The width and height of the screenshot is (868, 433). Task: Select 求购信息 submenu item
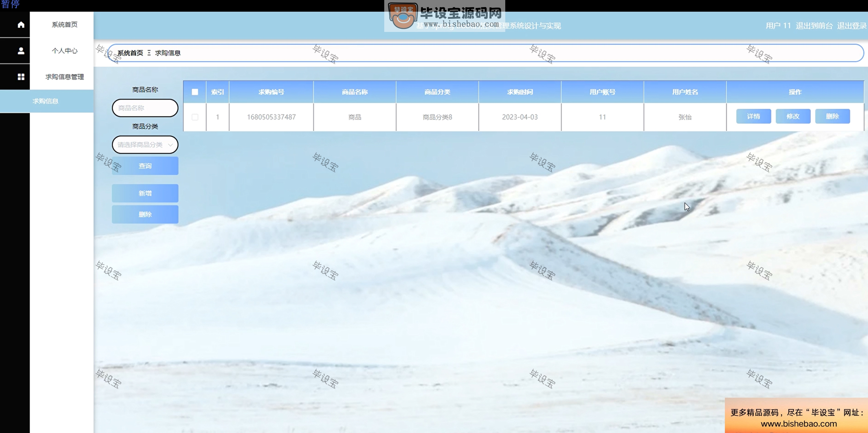pos(46,101)
